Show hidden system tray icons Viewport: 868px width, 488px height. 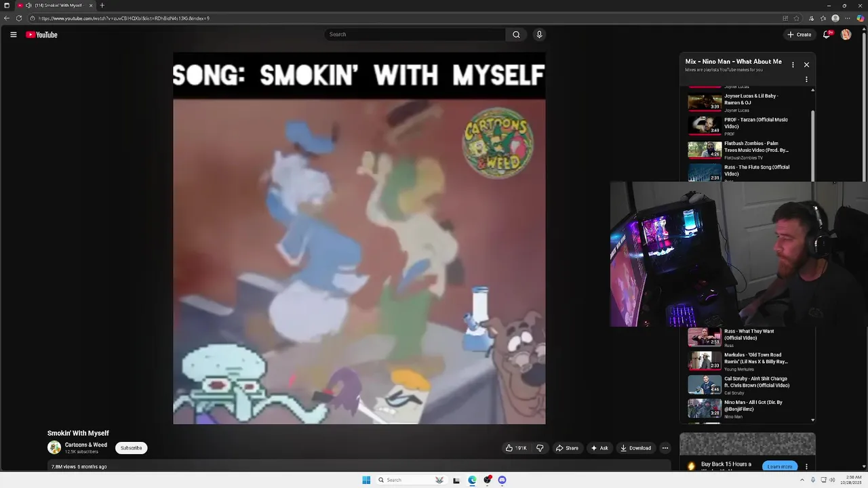click(802, 480)
